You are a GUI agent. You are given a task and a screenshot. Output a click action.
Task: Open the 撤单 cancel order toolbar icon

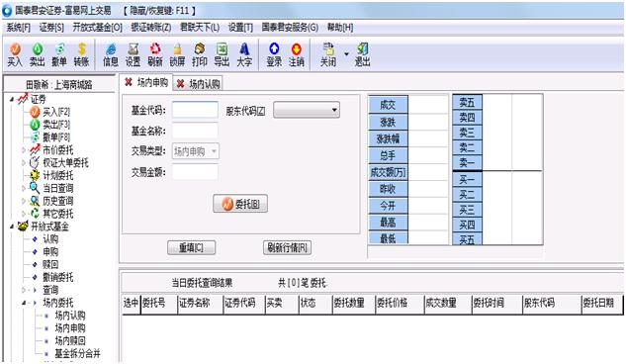coord(59,54)
